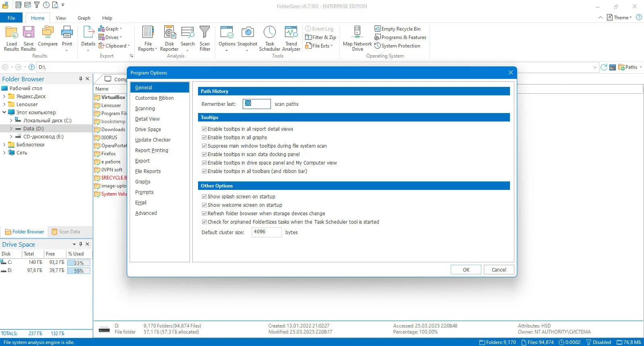Disable splash screen on startup
Viewport: 644px width, 346px height.
coord(204,197)
